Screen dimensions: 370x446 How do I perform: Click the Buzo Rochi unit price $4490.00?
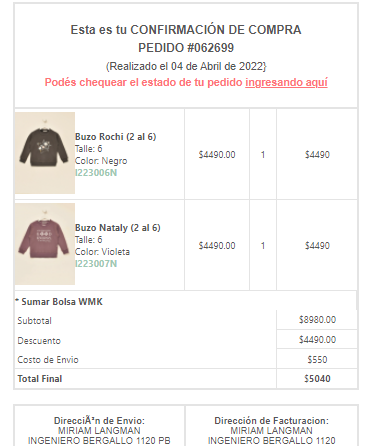point(217,155)
